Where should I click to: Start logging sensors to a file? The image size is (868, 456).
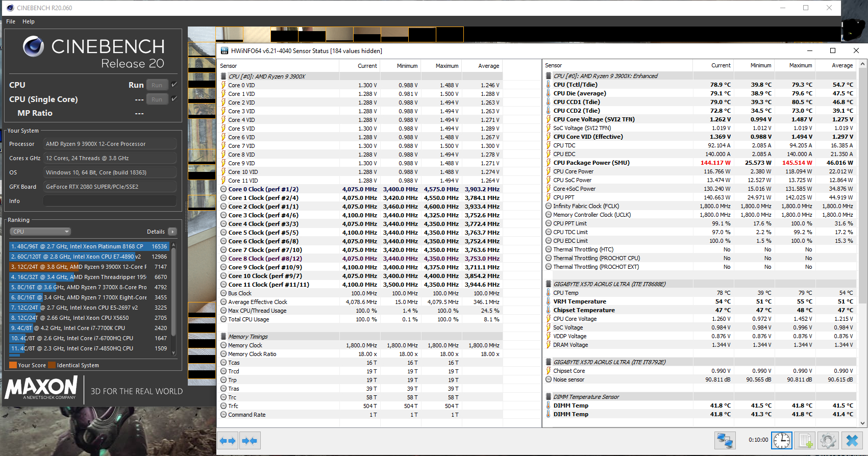tap(805, 440)
